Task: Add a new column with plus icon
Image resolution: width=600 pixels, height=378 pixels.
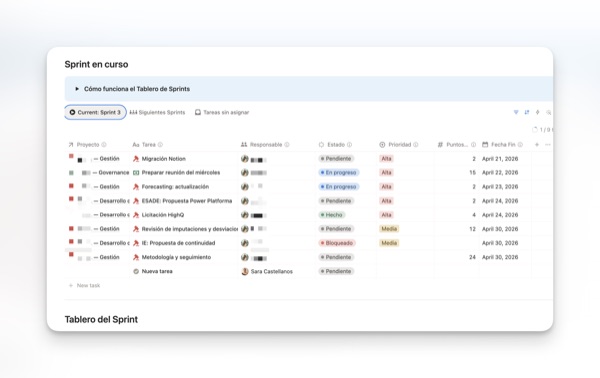Action: pos(536,145)
